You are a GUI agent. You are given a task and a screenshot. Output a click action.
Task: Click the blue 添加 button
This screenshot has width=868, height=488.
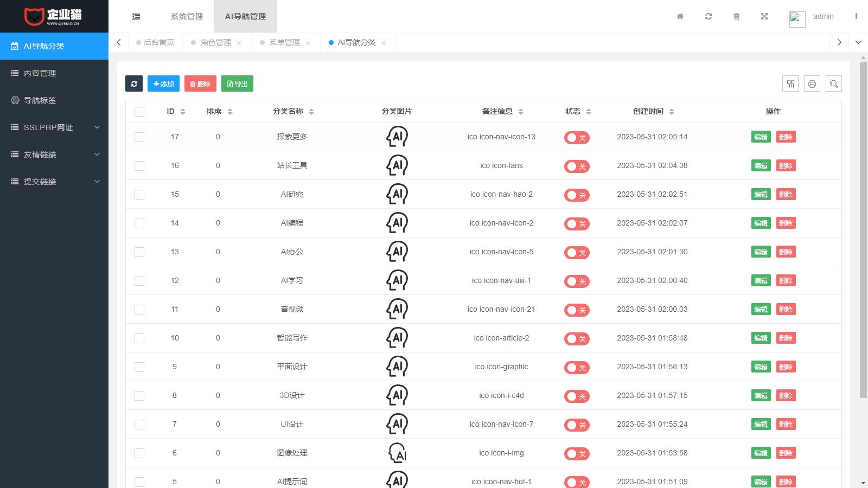163,84
